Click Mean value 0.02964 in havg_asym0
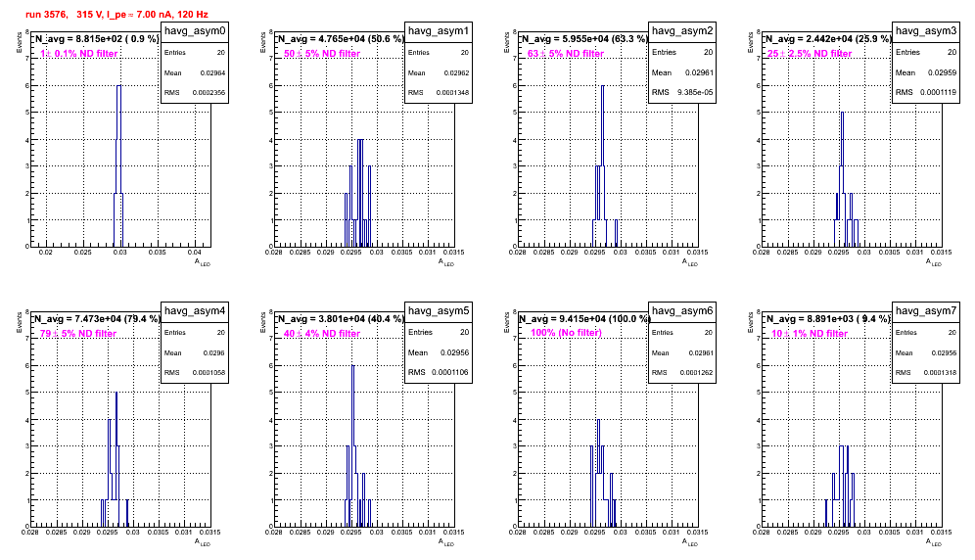Screen dimensions: 975x560 click(212, 73)
